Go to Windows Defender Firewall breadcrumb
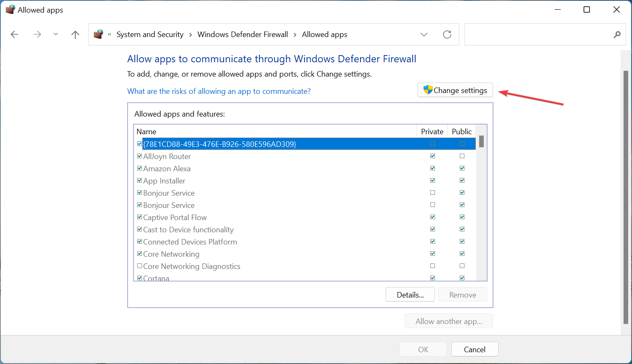This screenshot has width=632, height=364. pos(243,35)
